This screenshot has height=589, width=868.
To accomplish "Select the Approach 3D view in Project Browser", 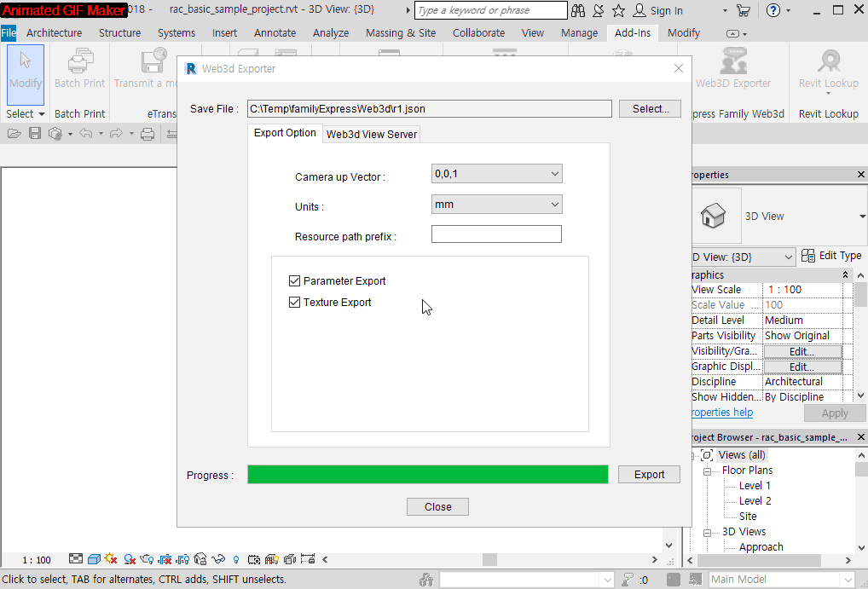I will (761, 547).
